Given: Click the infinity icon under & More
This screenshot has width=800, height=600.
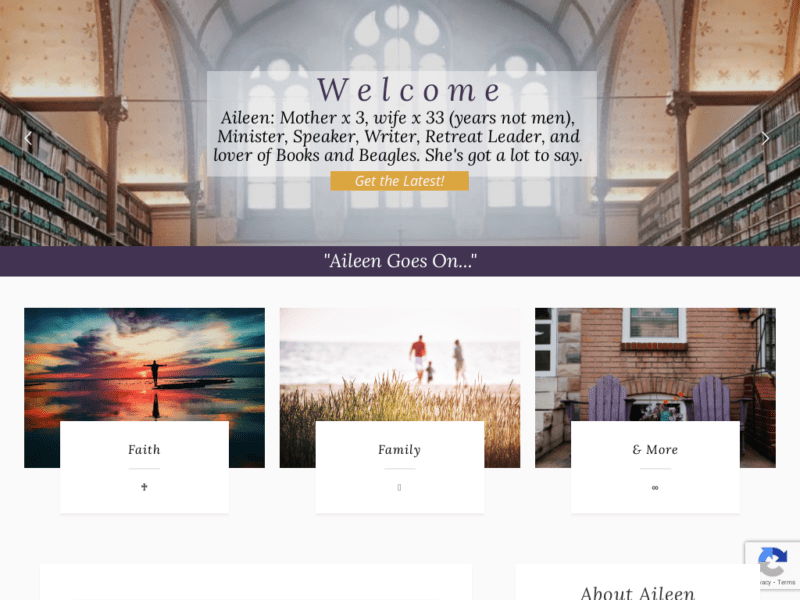Looking at the screenshot, I should [x=655, y=488].
